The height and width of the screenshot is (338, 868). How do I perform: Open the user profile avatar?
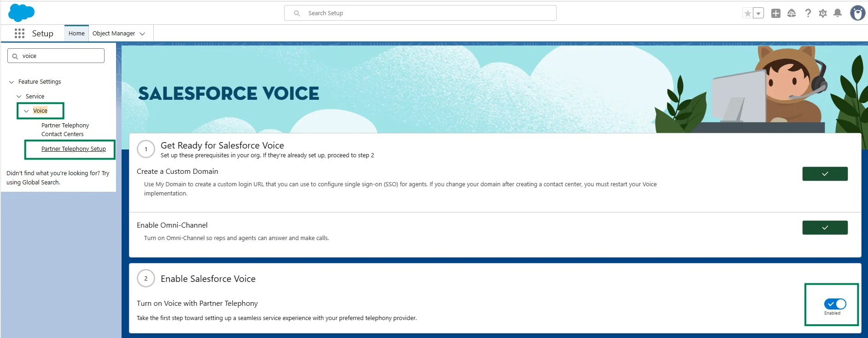857,13
